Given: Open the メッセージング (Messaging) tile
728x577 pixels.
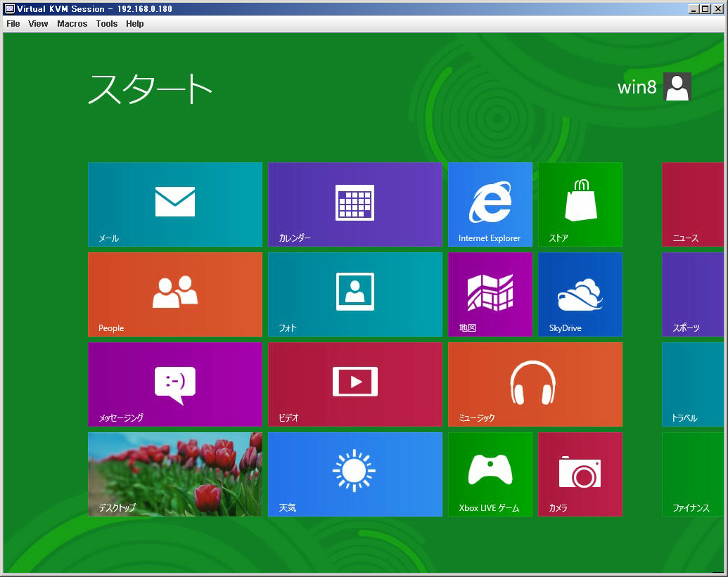Looking at the screenshot, I should 174,384.
